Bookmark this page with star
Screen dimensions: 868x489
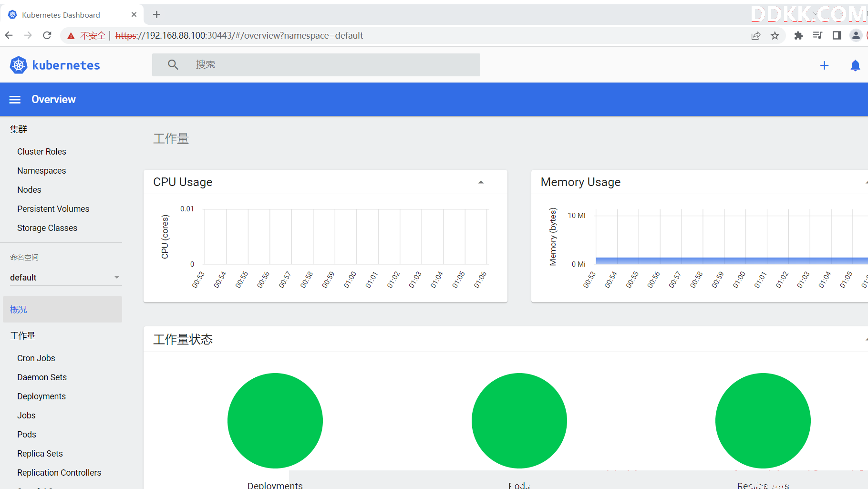[775, 36]
